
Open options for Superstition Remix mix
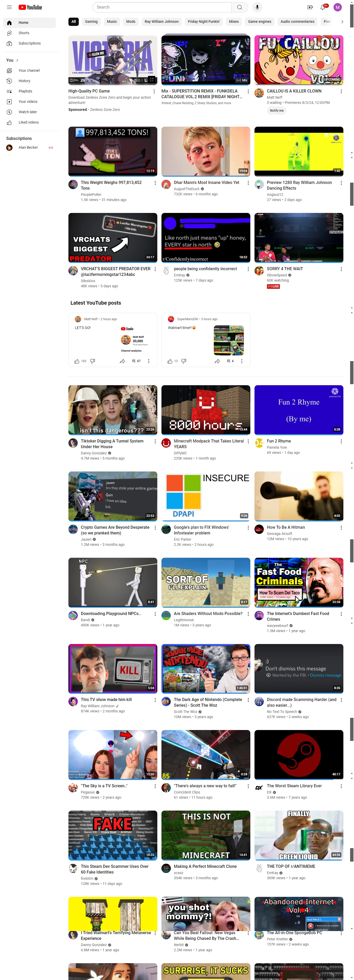(x=248, y=91)
